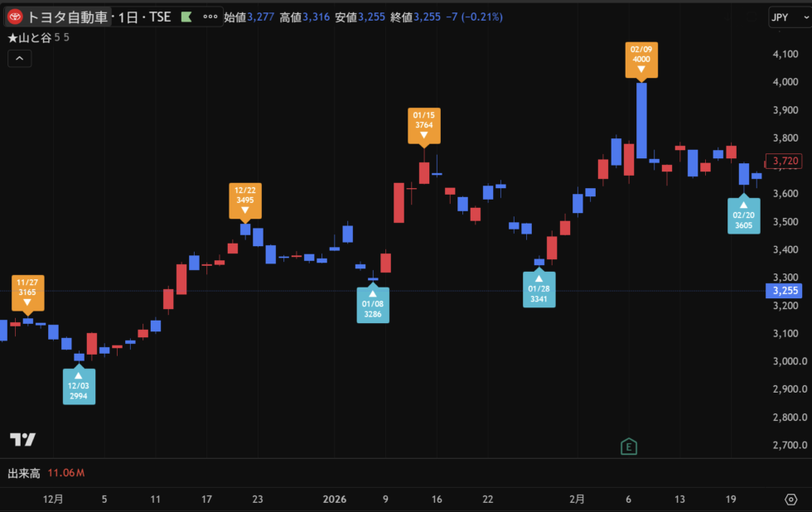Image resolution: width=812 pixels, height=512 pixels.
Task: Click the green market status flag icon
Action: [x=186, y=17]
